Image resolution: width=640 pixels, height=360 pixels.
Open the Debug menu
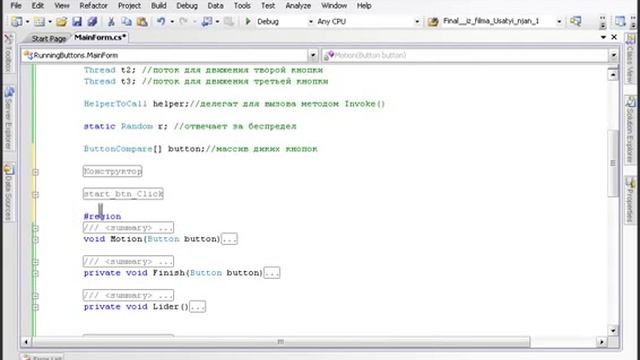[x=187, y=6]
